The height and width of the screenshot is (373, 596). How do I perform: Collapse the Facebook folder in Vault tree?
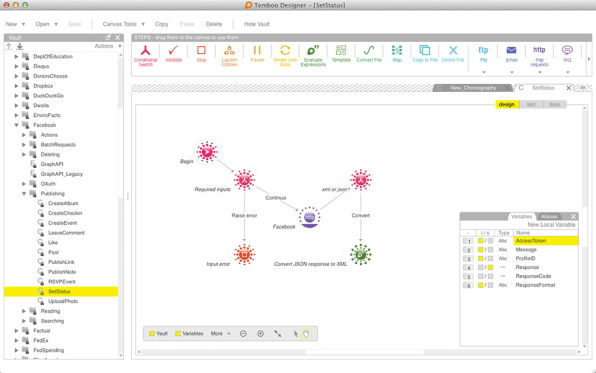(16, 125)
